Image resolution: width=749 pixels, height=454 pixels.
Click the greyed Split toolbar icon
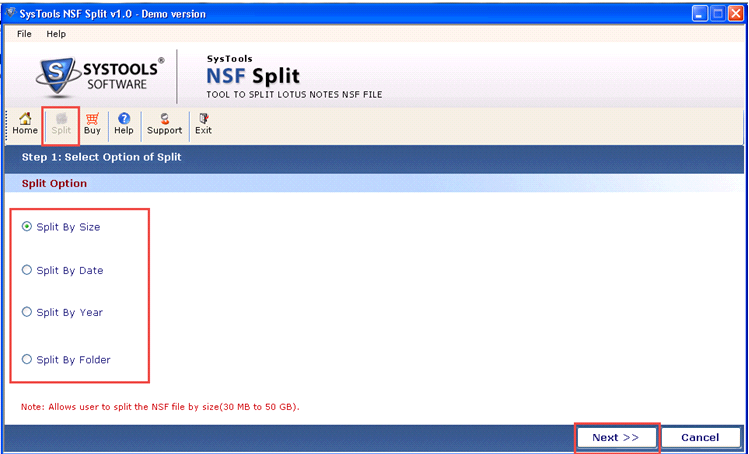click(x=61, y=124)
